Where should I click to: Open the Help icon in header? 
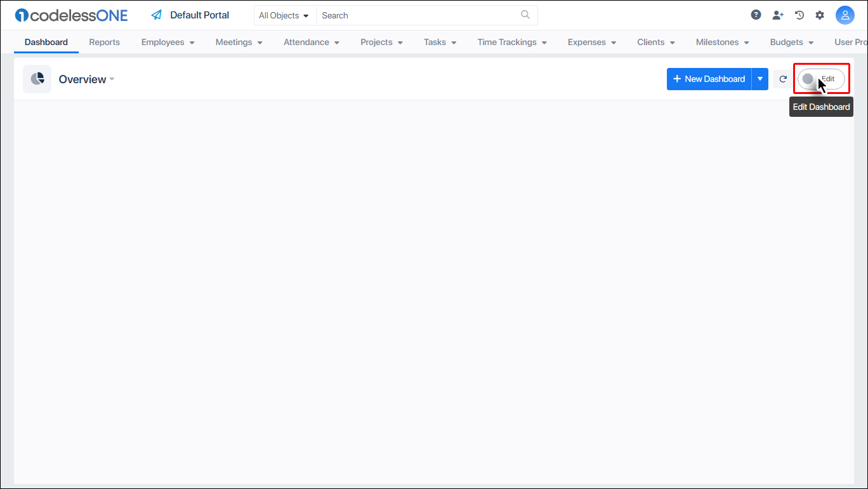[x=756, y=15]
